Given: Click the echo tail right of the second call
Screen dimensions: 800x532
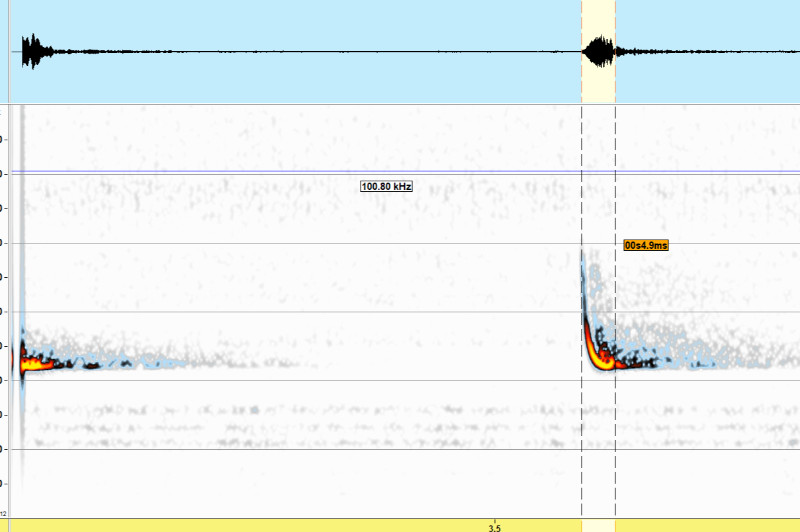Looking at the screenshot, I should [x=680, y=360].
